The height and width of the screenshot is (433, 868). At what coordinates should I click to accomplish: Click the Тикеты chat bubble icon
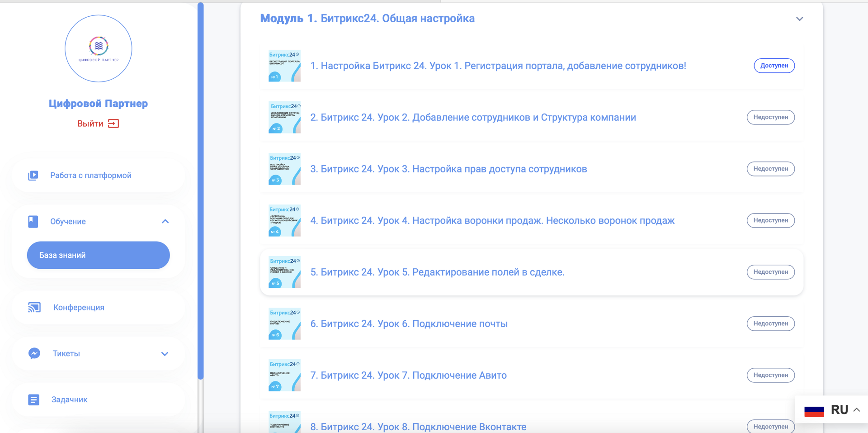[x=34, y=353]
